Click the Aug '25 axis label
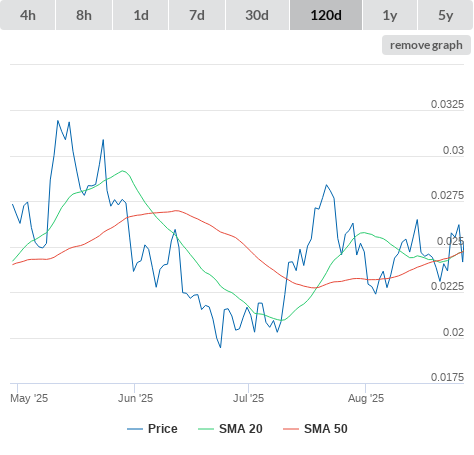This screenshot has width=474, height=455. [366, 398]
